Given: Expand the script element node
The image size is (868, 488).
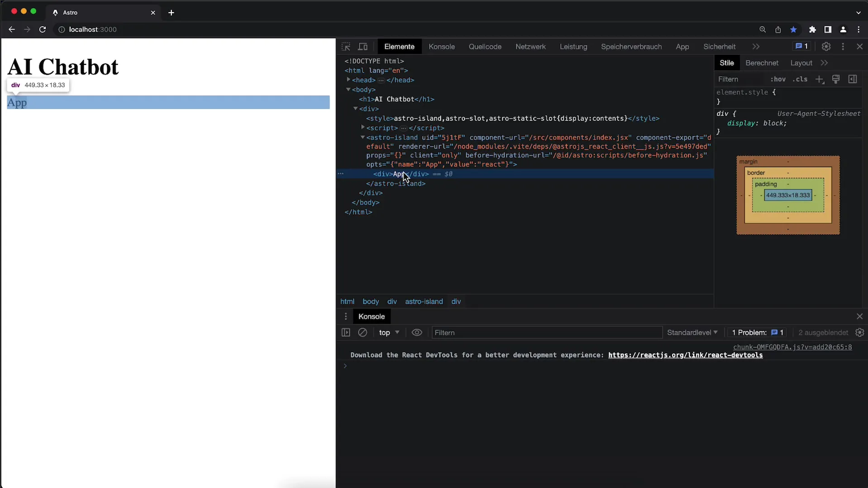Looking at the screenshot, I should click(363, 128).
